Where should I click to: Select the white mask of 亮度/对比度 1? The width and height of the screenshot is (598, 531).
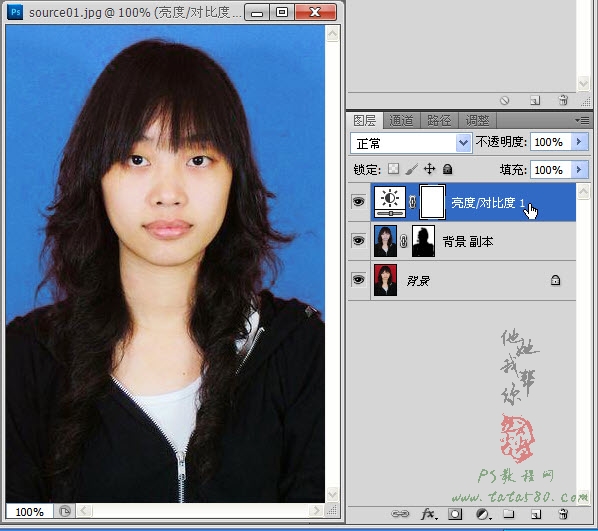click(432, 202)
